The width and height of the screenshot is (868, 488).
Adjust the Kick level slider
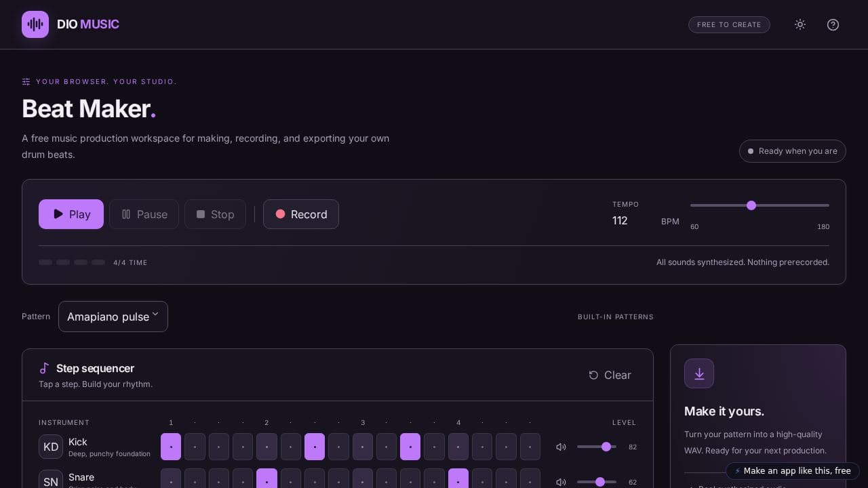click(x=597, y=447)
